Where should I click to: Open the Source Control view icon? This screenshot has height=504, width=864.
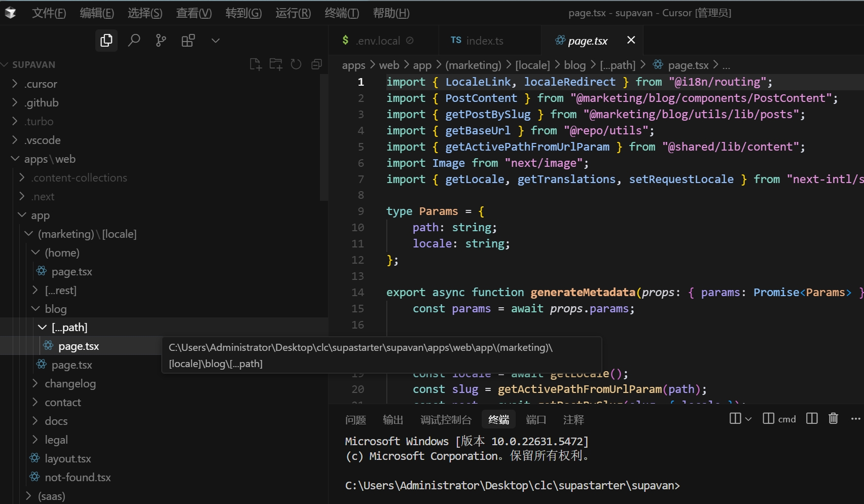tap(161, 41)
